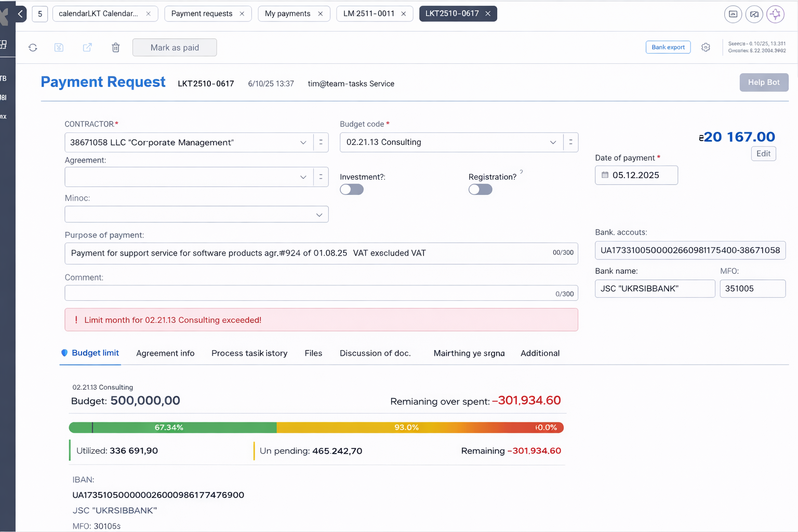Viewport: 798px width, 532px height.
Task: Open the Files tab
Action: click(x=313, y=353)
